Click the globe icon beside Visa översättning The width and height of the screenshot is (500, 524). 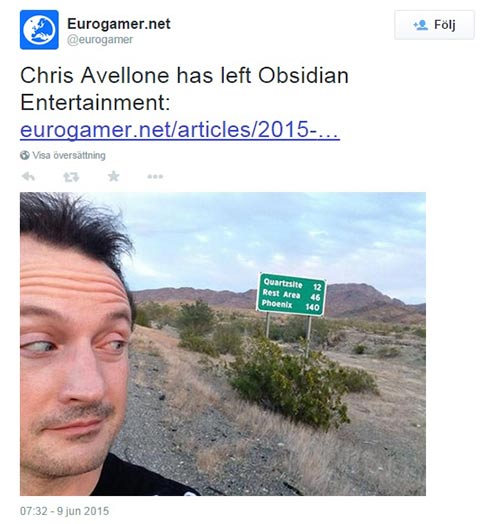(x=24, y=155)
